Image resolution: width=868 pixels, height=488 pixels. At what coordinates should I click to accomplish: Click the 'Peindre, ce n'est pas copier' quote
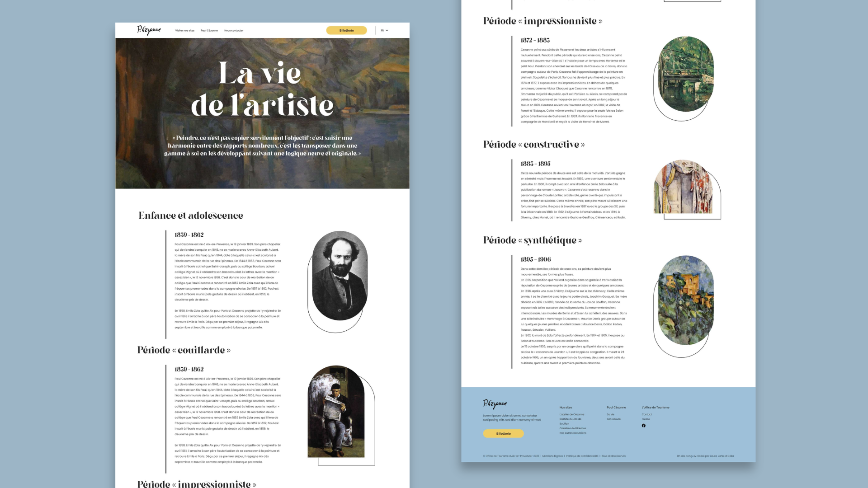[262, 145]
